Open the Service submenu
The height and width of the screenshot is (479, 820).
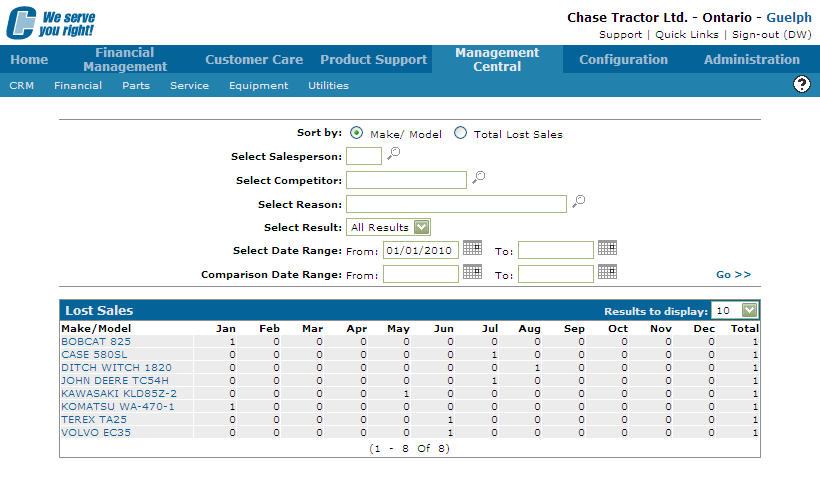[189, 85]
